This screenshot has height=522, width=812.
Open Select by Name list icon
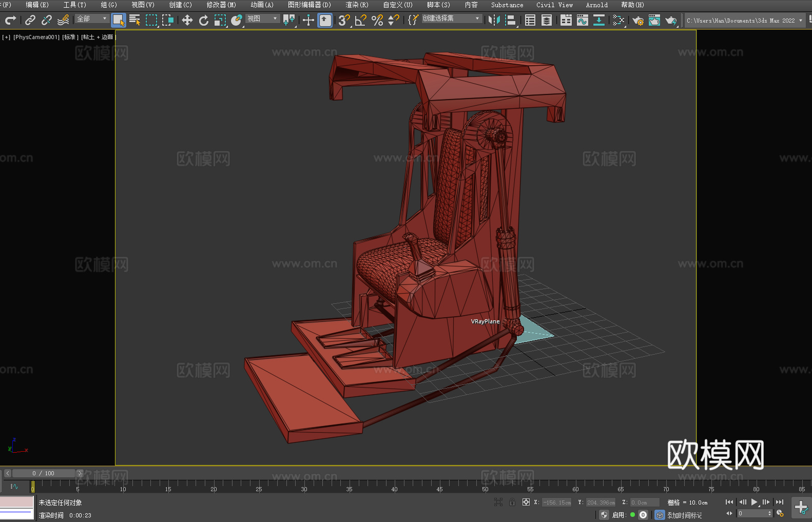(x=135, y=20)
